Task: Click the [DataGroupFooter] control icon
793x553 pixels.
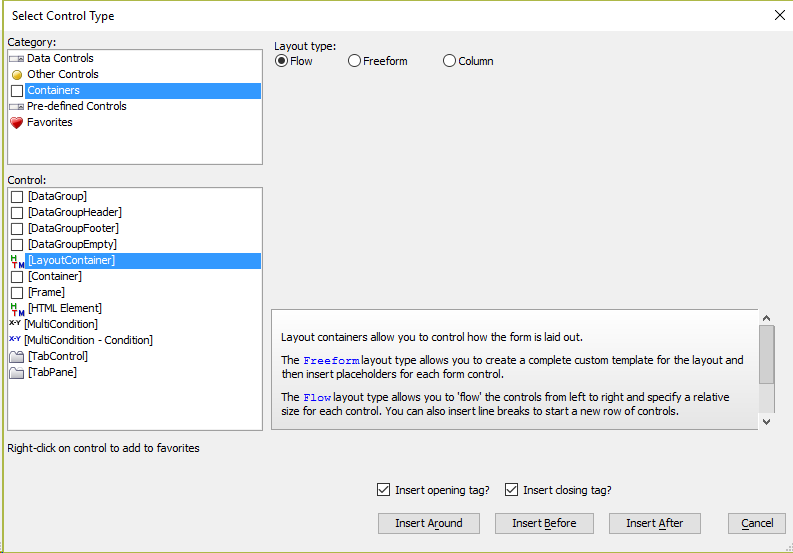Action: (17, 229)
